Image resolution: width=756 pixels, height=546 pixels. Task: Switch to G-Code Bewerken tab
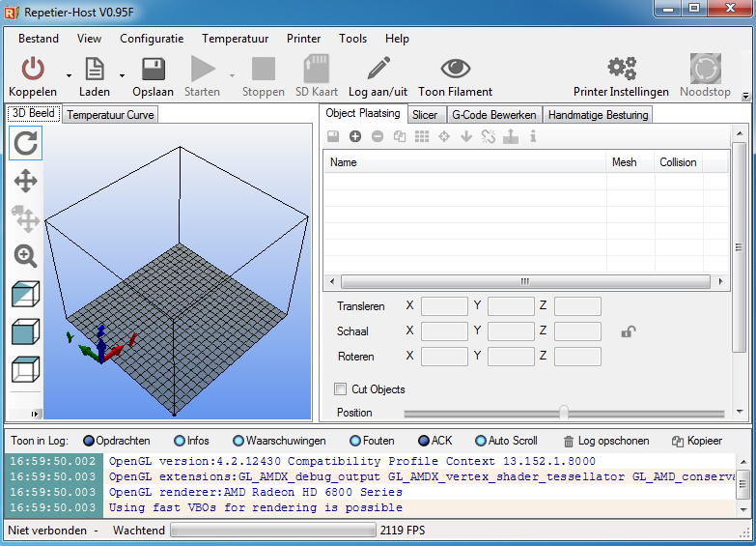(x=494, y=115)
